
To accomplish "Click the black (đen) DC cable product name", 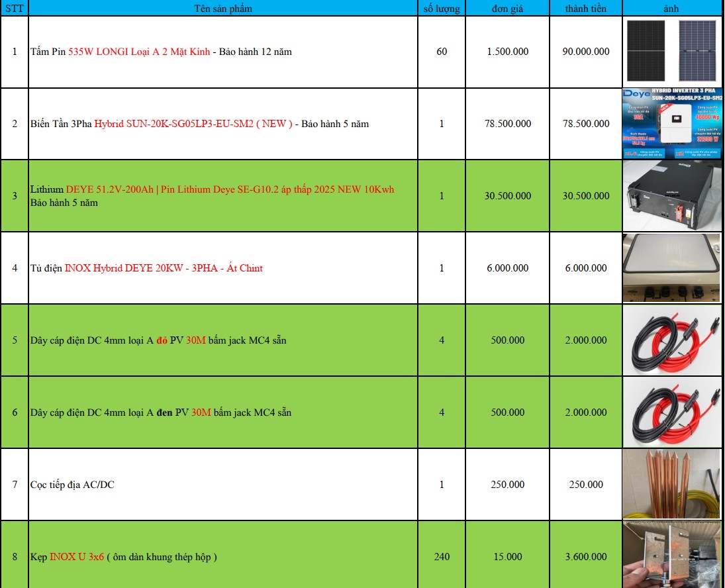I will [x=161, y=413].
